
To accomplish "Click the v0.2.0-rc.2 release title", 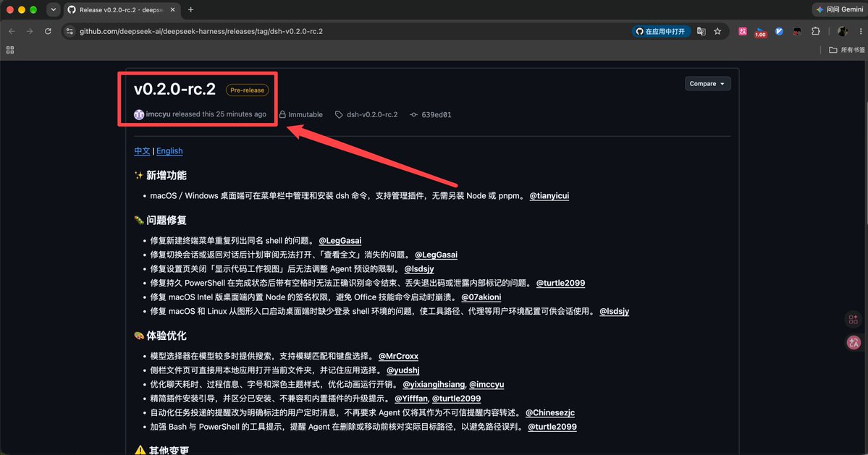I will [x=175, y=89].
